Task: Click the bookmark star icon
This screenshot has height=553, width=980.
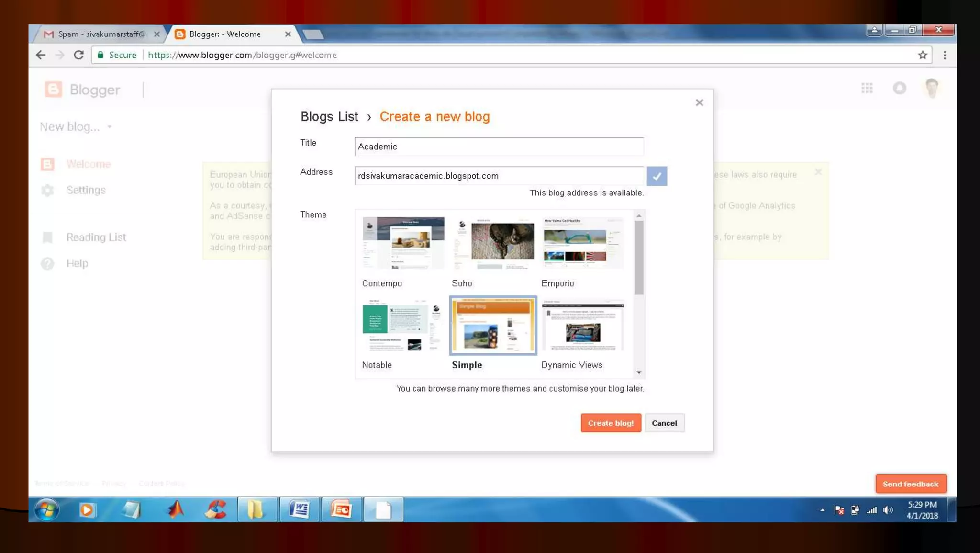Action: pos(923,55)
